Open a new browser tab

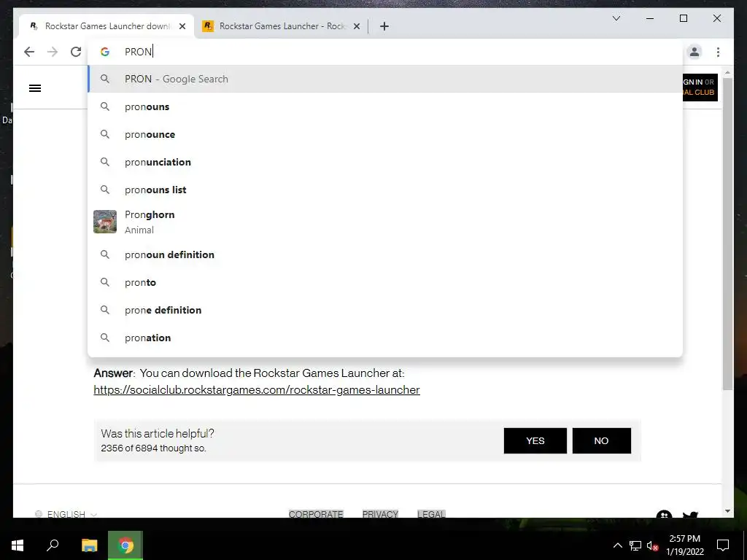(x=384, y=26)
